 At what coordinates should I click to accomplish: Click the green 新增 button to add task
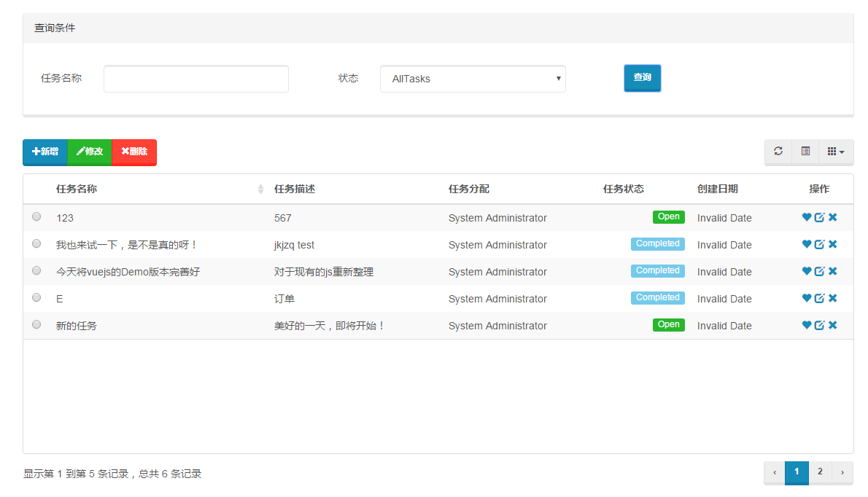pos(44,152)
